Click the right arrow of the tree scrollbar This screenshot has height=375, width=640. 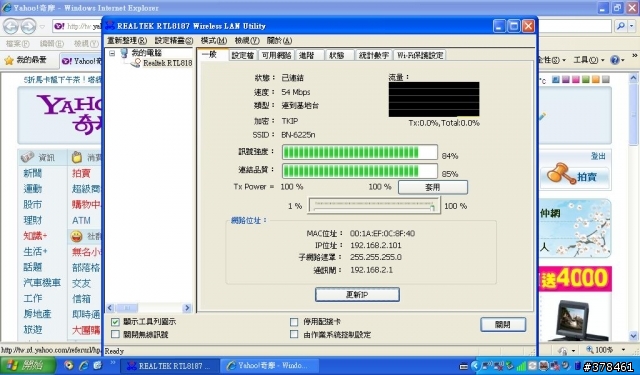pos(187,308)
